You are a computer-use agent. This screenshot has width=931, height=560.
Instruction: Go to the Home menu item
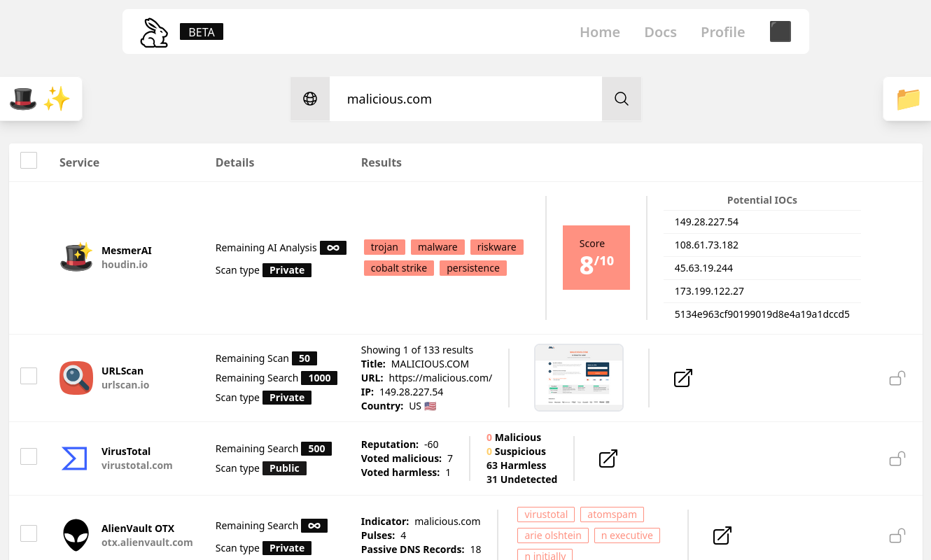tap(600, 32)
